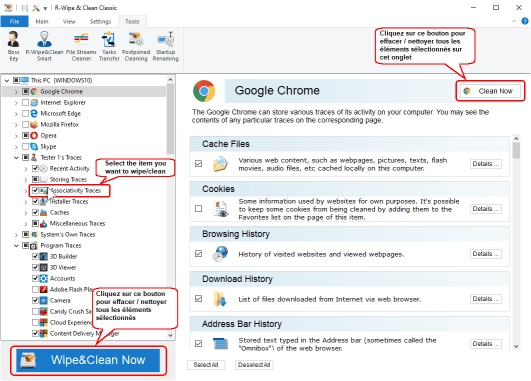Click the Download History folder icon
531x381 pixels.
point(220,299)
